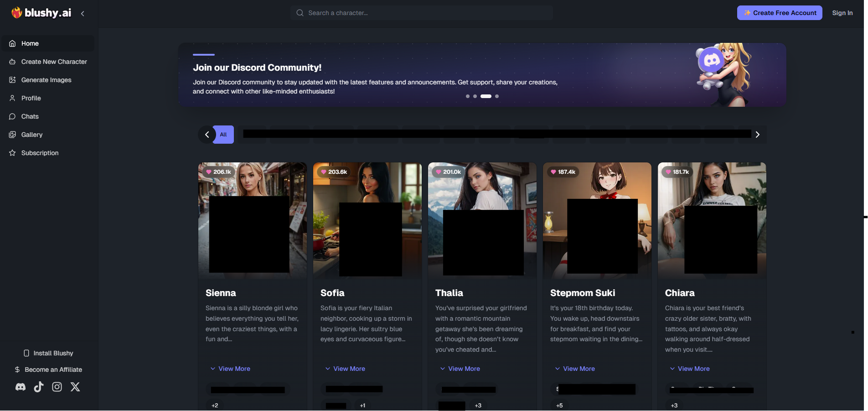This screenshot has height=411, width=868.
Task: Click the blushy.ai flame logo
Action: 17,13
